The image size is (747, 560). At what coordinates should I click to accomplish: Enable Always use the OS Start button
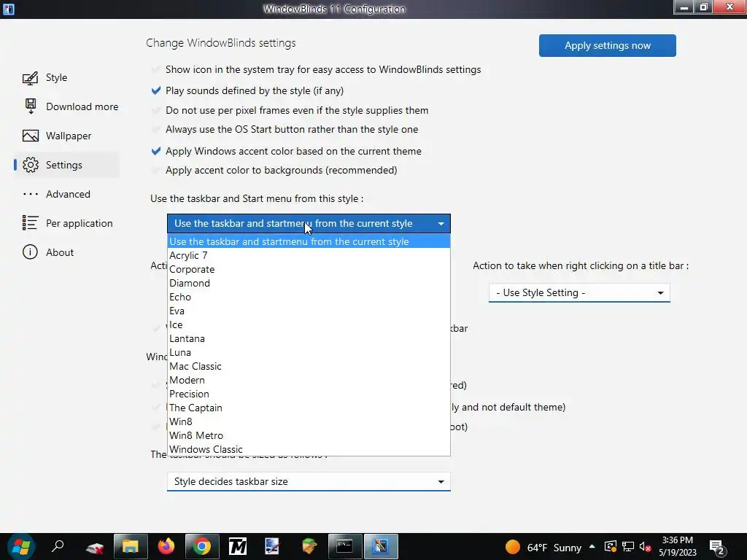(156, 129)
